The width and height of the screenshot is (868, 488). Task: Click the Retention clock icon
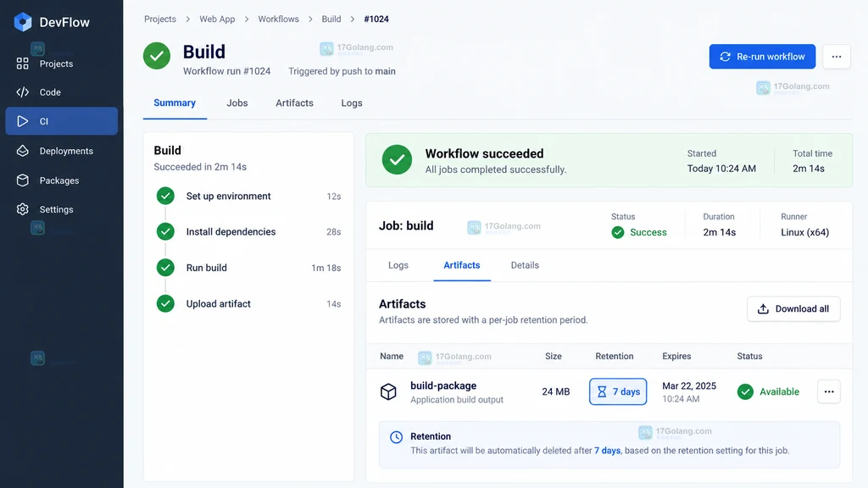[397, 437]
